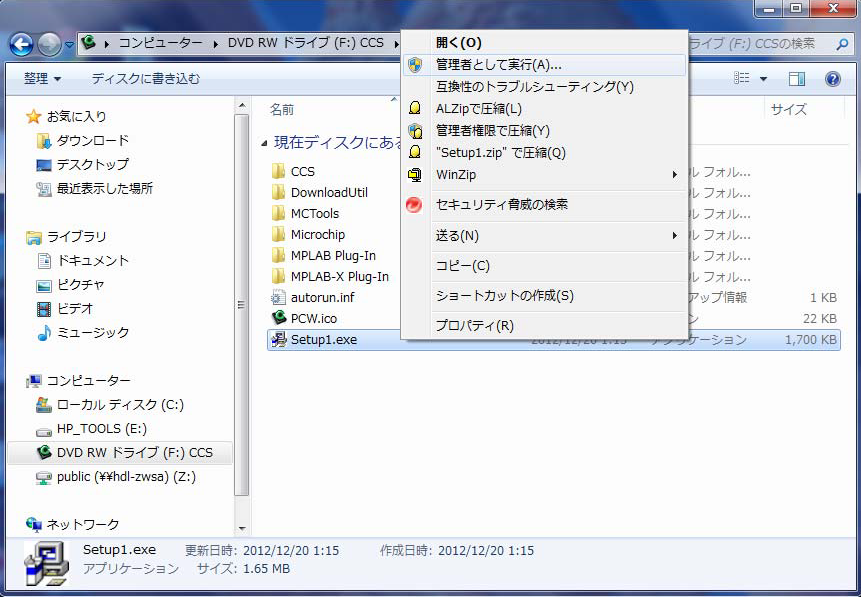Click the PCW.ico file icon
Viewport: 861px width, 597px height.
pos(279,318)
